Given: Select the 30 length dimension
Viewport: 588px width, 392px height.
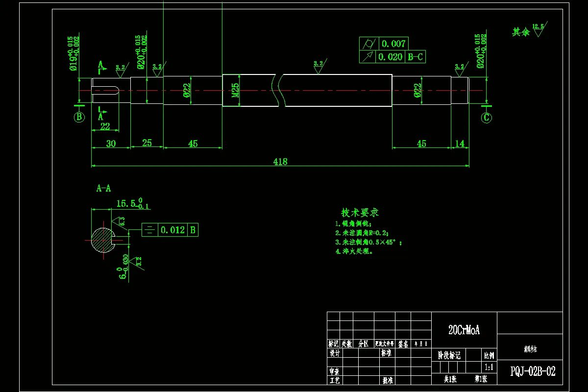Looking at the screenshot, I should [x=110, y=143].
